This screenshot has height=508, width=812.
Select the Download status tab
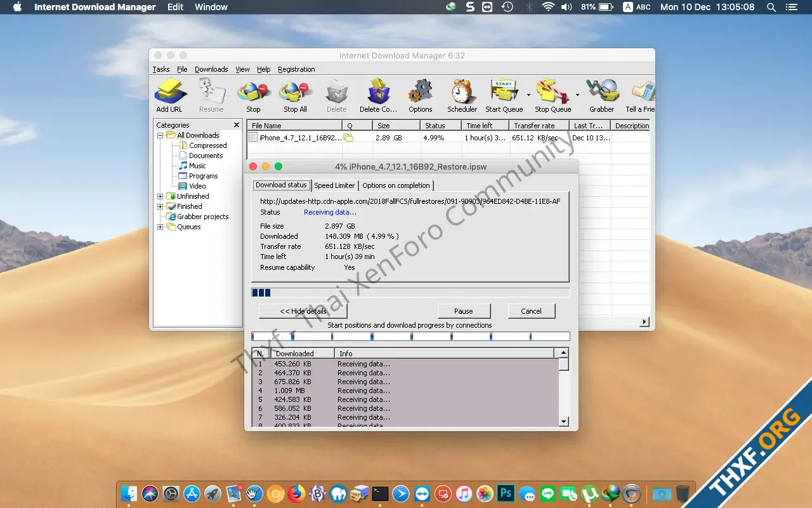pos(281,185)
